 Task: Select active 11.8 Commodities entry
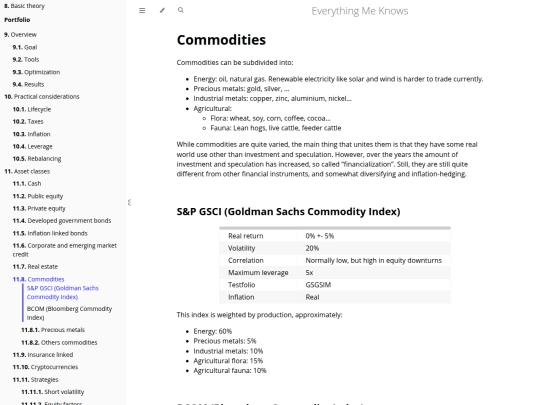click(x=39, y=279)
